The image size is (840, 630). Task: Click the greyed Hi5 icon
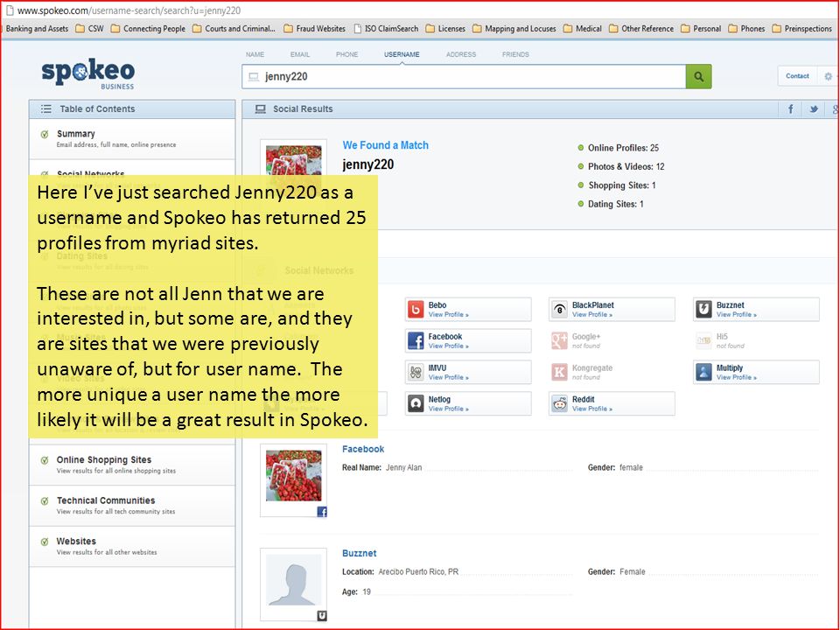point(703,340)
